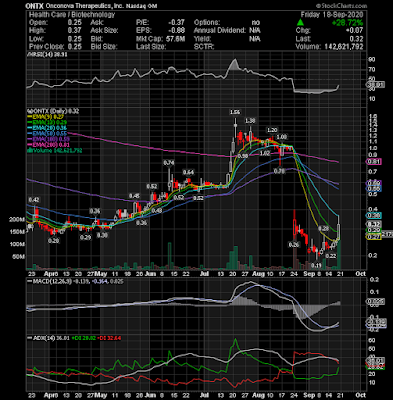Click the 0.32 last price axis tag

pos(374,224)
